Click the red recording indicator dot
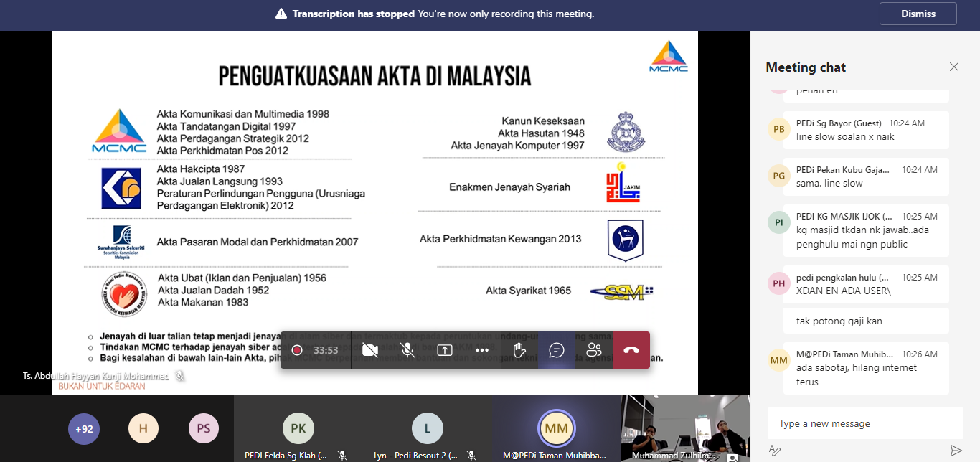The height and width of the screenshot is (462, 980). point(297,350)
